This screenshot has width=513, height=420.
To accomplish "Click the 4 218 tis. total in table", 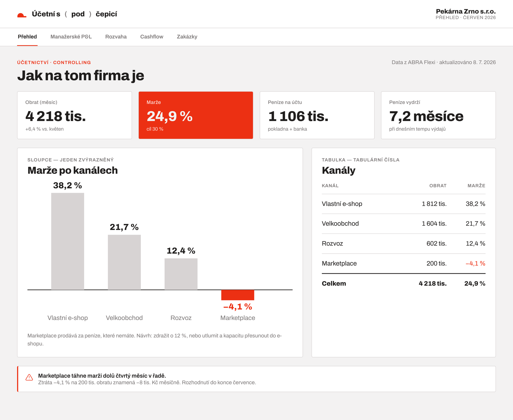I will point(433,284).
